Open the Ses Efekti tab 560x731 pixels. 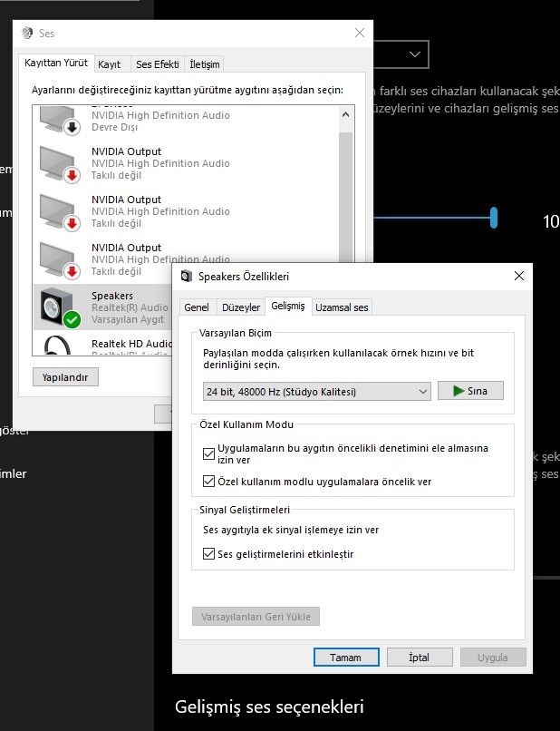158,64
